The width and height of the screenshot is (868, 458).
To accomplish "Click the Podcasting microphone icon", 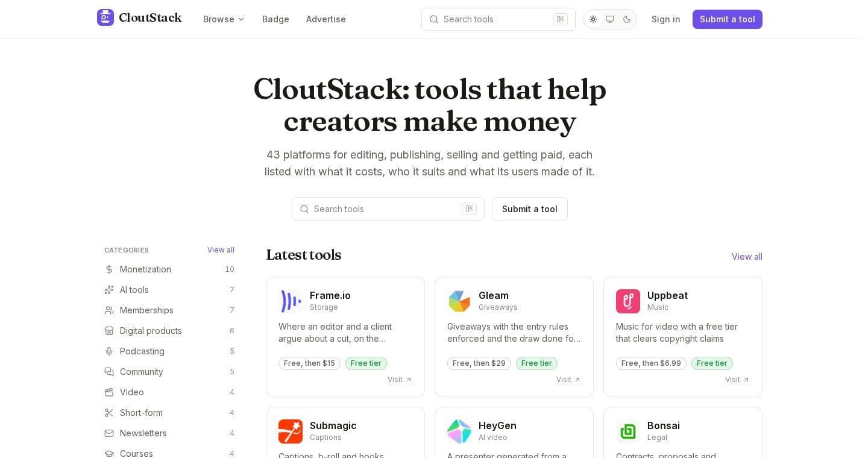I will click(x=109, y=351).
